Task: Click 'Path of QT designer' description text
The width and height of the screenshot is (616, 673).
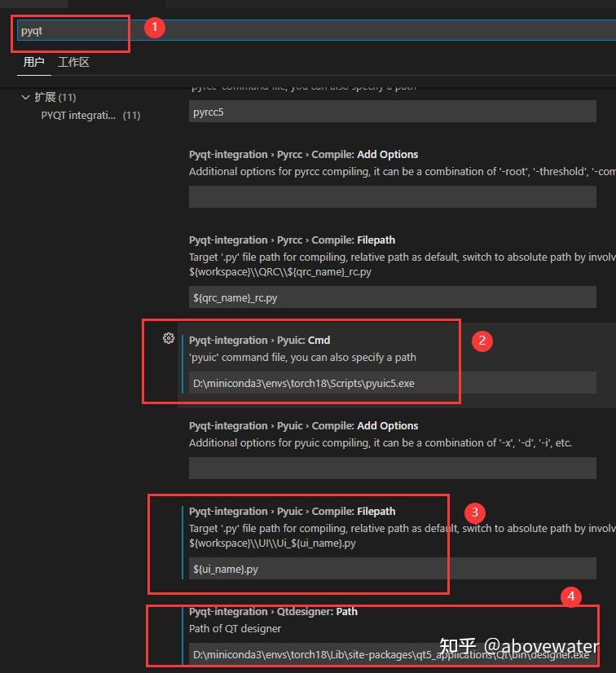Action: point(235,629)
